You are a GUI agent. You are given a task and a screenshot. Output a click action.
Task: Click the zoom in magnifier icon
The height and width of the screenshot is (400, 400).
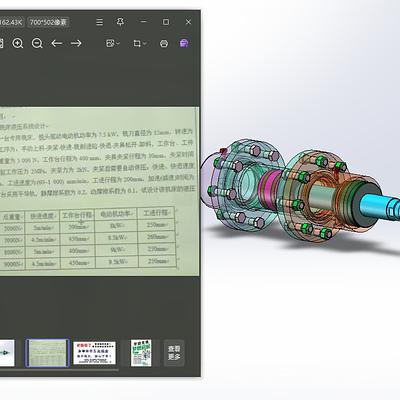pos(18,43)
